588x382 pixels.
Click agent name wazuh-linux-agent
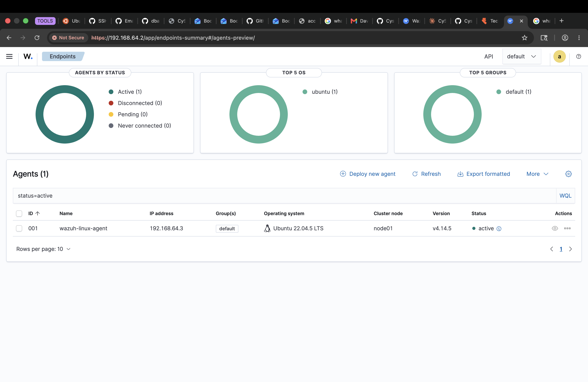click(83, 228)
